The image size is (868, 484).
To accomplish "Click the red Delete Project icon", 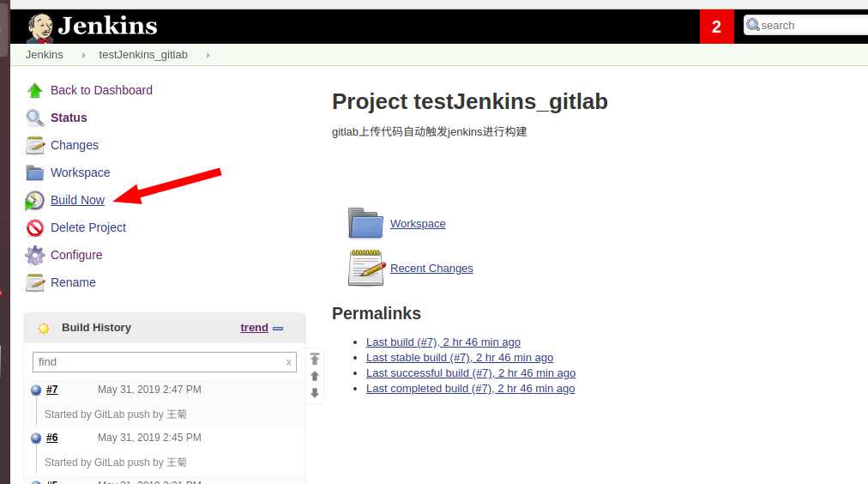I will 35,227.
